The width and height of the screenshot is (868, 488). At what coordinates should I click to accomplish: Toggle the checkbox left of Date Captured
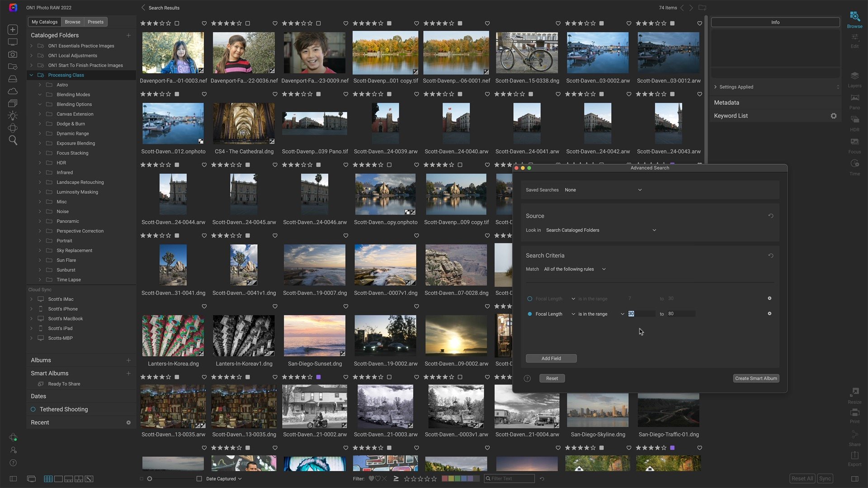coord(199,479)
